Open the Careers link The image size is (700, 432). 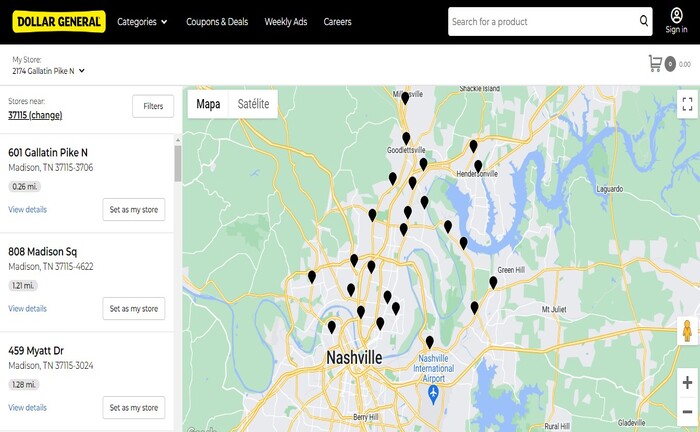[338, 21]
